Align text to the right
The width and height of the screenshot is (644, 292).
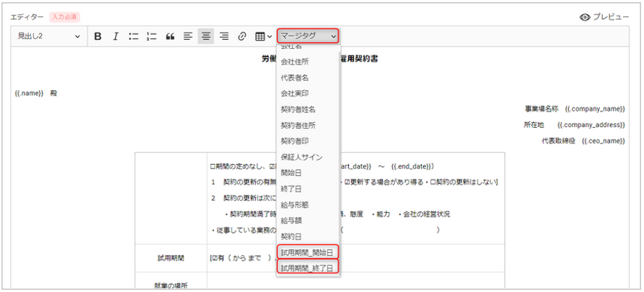[224, 36]
